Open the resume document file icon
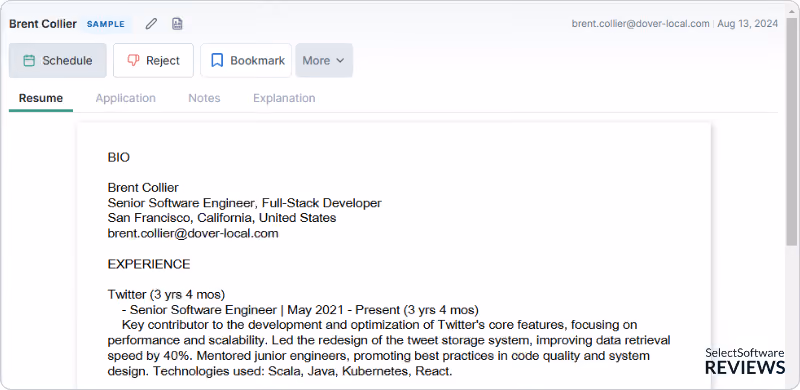800x390 pixels. tap(177, 24)
